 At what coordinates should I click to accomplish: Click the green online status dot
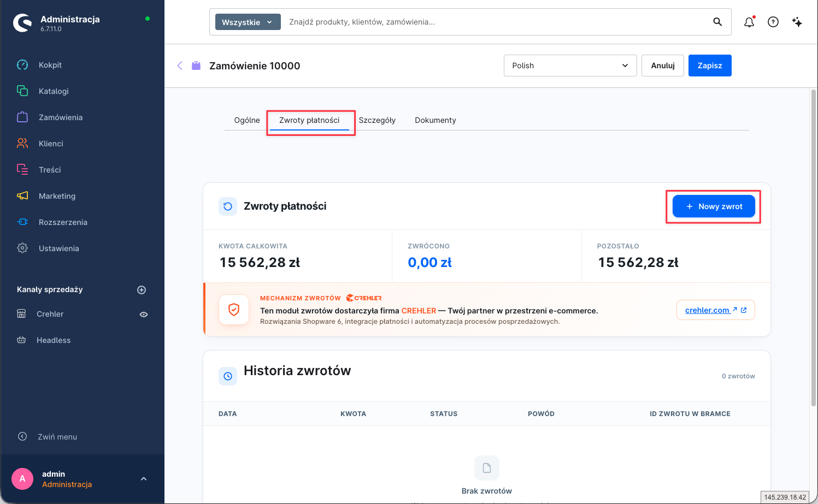coord(148,19)
